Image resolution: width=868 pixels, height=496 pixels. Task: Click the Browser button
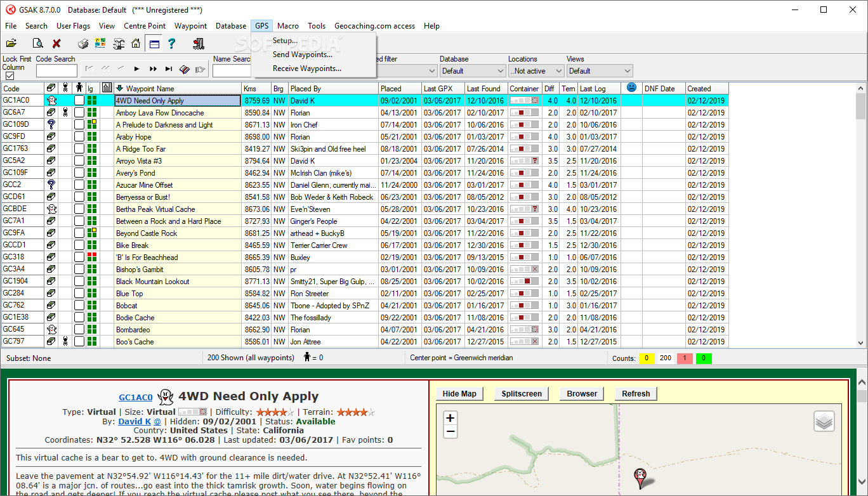[582, 394]
